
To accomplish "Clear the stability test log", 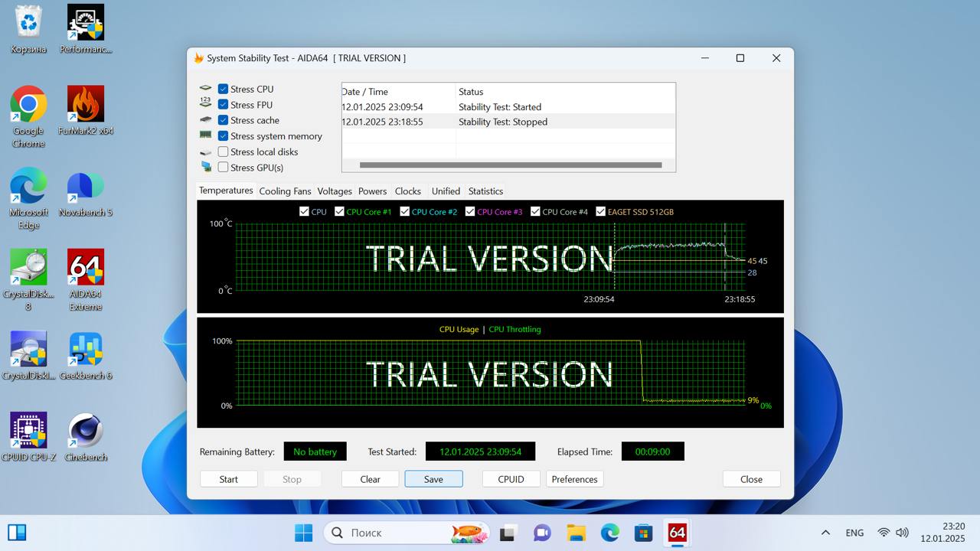I will pos(370,479).
